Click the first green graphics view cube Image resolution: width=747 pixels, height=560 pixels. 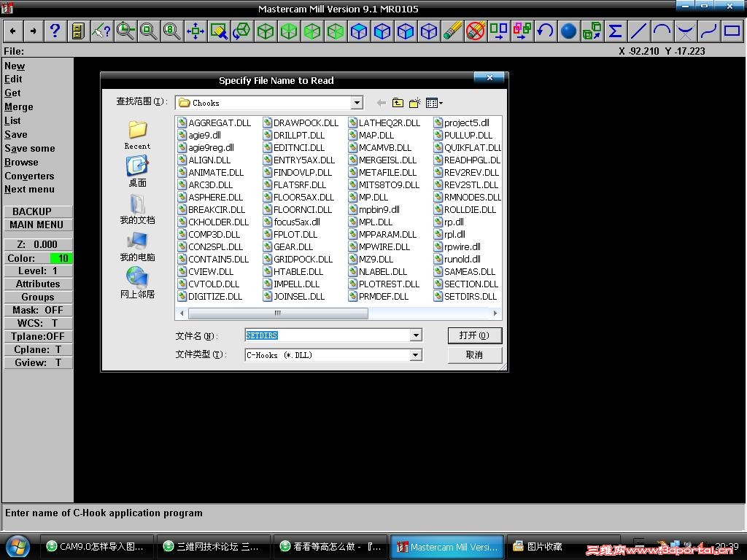266,31
